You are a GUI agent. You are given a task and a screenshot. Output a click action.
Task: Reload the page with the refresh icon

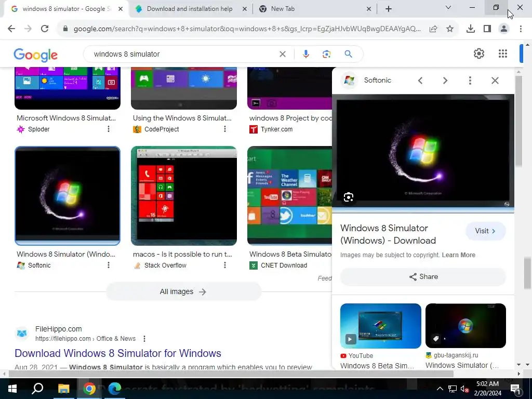pos(45,29)
